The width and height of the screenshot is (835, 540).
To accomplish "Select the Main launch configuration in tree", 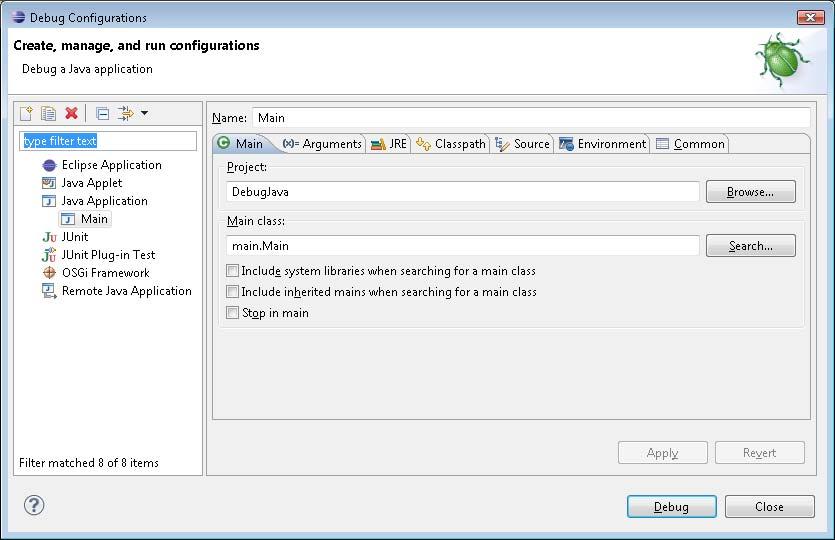I will pyautogui.click(x=85, y=219).
